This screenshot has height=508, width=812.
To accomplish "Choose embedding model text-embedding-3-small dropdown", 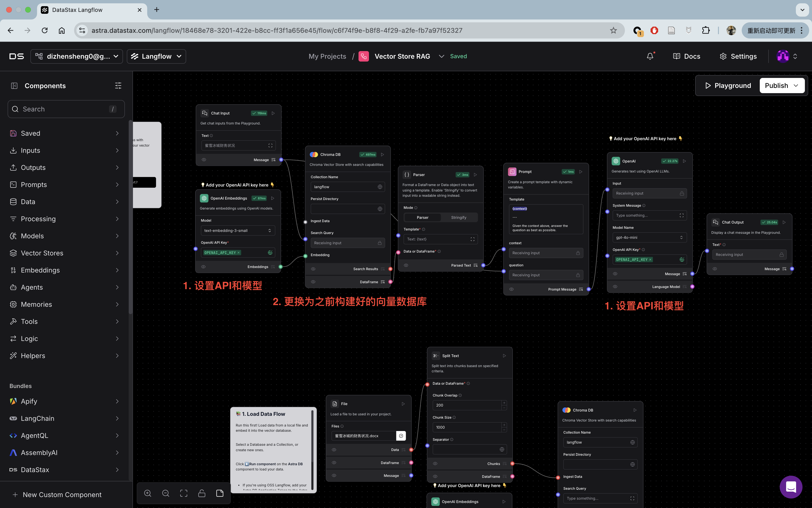I will click(238, 230).
